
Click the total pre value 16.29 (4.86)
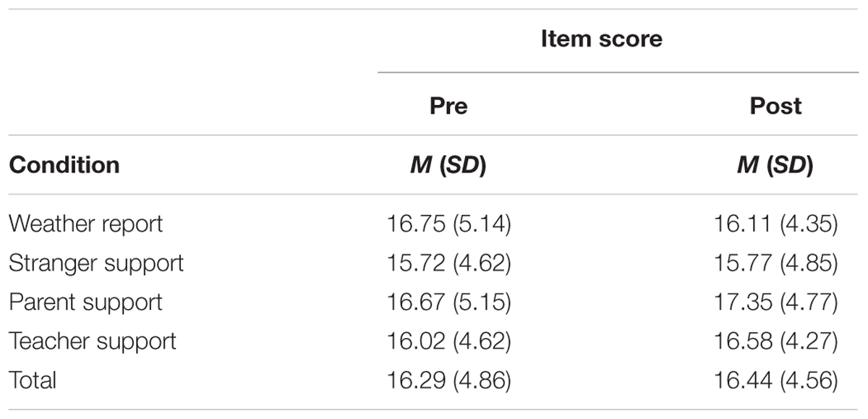[448, 380]
